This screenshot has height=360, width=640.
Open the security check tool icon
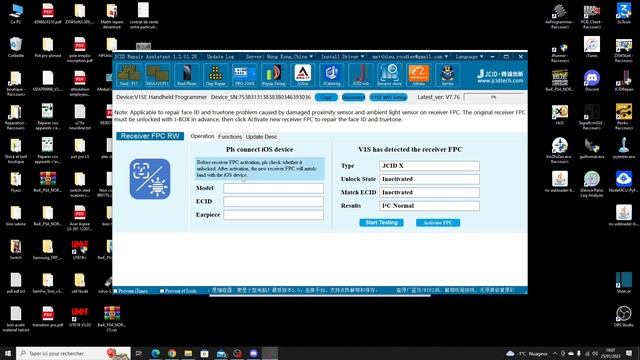point(389,75)
